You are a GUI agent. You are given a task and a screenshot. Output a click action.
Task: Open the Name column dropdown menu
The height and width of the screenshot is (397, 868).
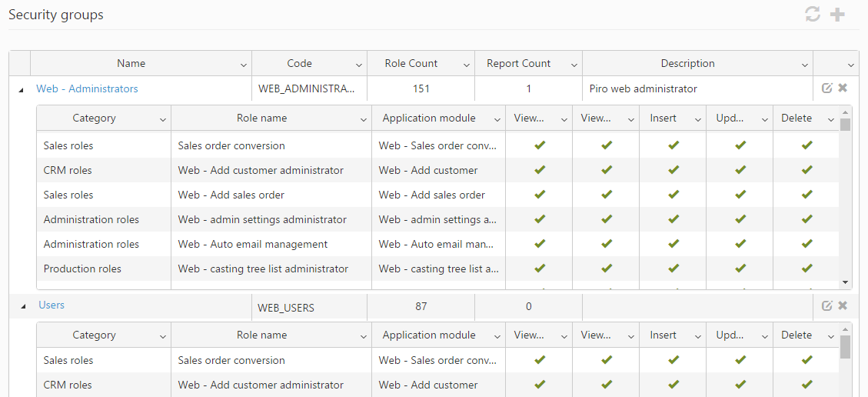pyautogui.click(x=244, y=65)
